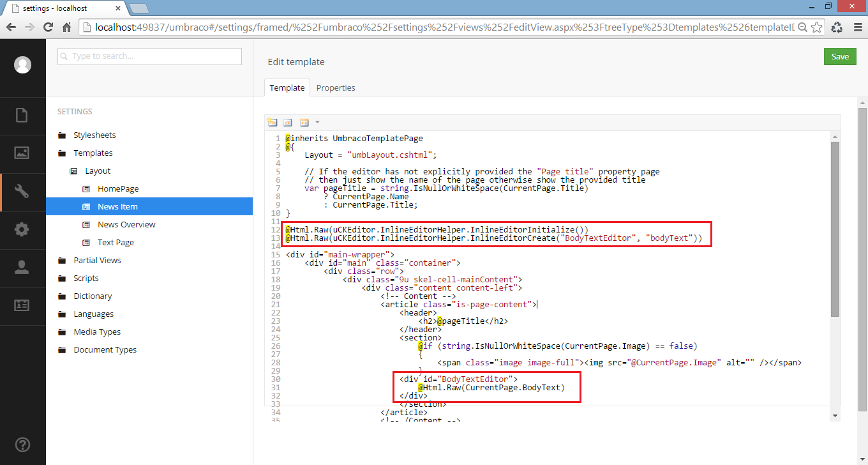Save the template with the Save button
This screenshot has height=465, width=868.
point(840,56)
